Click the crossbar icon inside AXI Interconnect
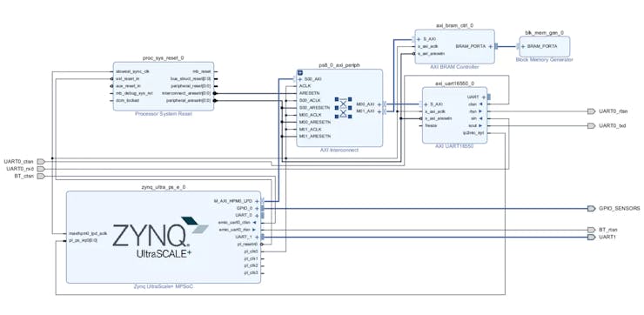644x315 pixels. pyautogui.click(x=344, y=108)
